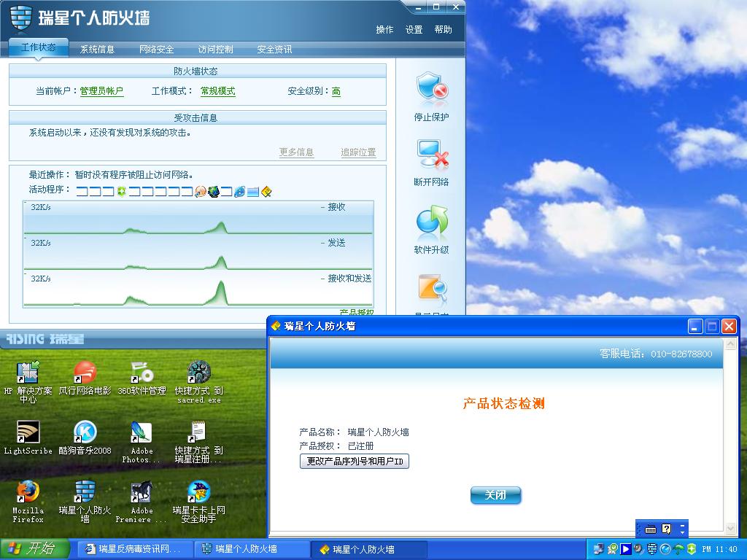Click the green umbrella tray icon

tap(679, 549)
